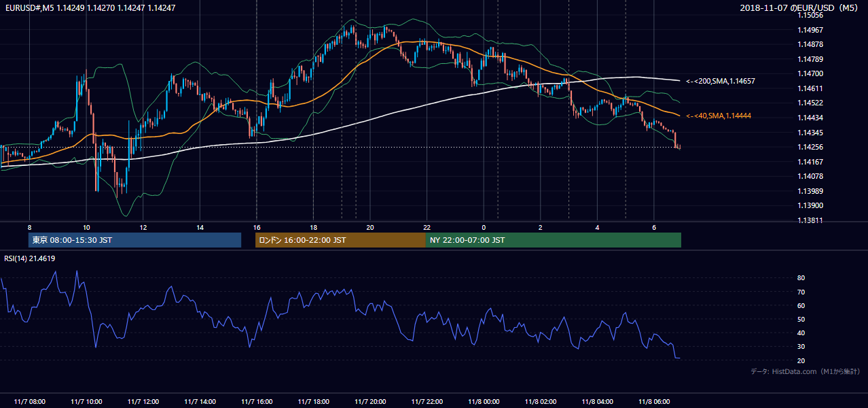868x408 pixels.
Task: Click price axis value 1.14878
Action: [810, 44]
